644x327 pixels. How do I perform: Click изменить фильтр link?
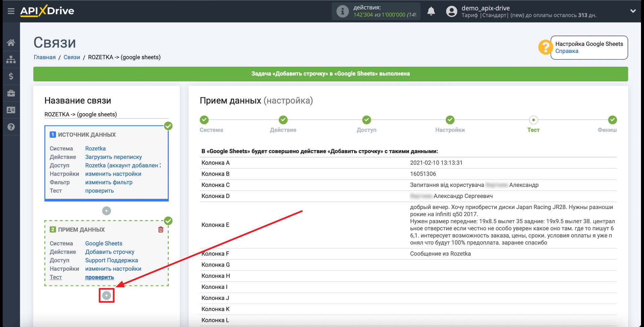pyautogui.click(x=109, y=182)
